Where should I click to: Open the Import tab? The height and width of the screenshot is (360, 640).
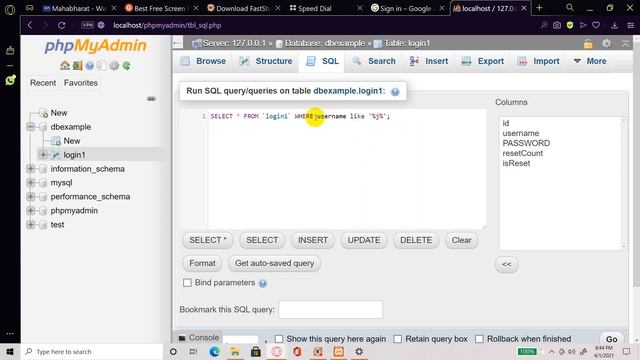point(538,61)
